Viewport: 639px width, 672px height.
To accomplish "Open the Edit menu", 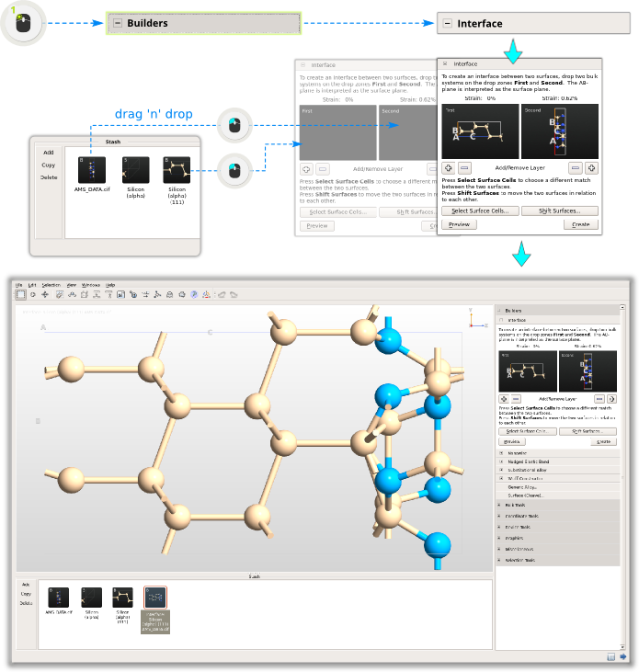I will click(32, 285).
